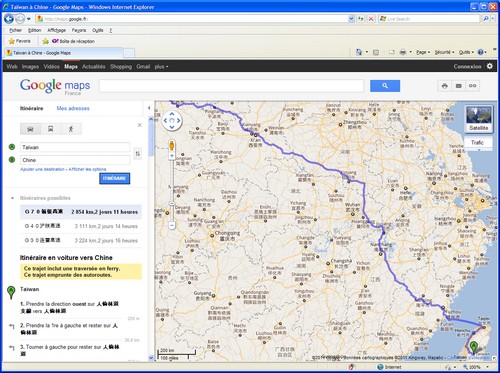Click the Live Search magnifier button
The image size is (500, 373).
coord(486,19)
